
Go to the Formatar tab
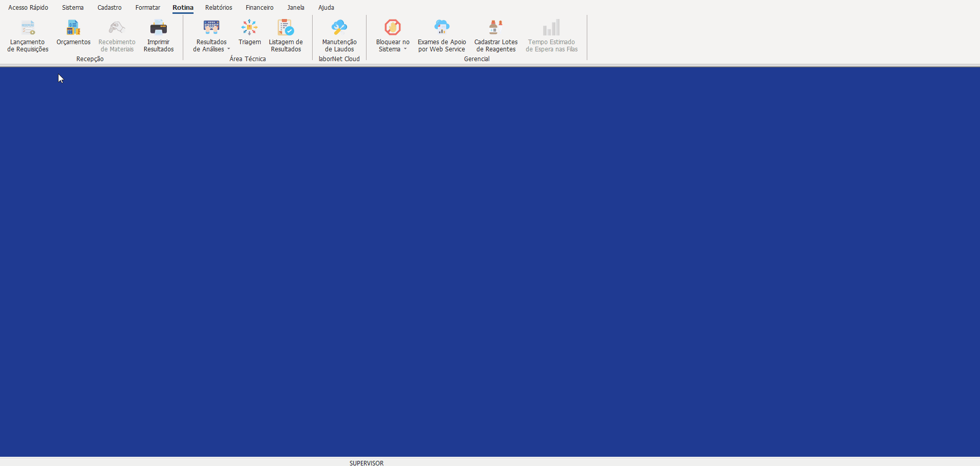[x=148, y=8]
